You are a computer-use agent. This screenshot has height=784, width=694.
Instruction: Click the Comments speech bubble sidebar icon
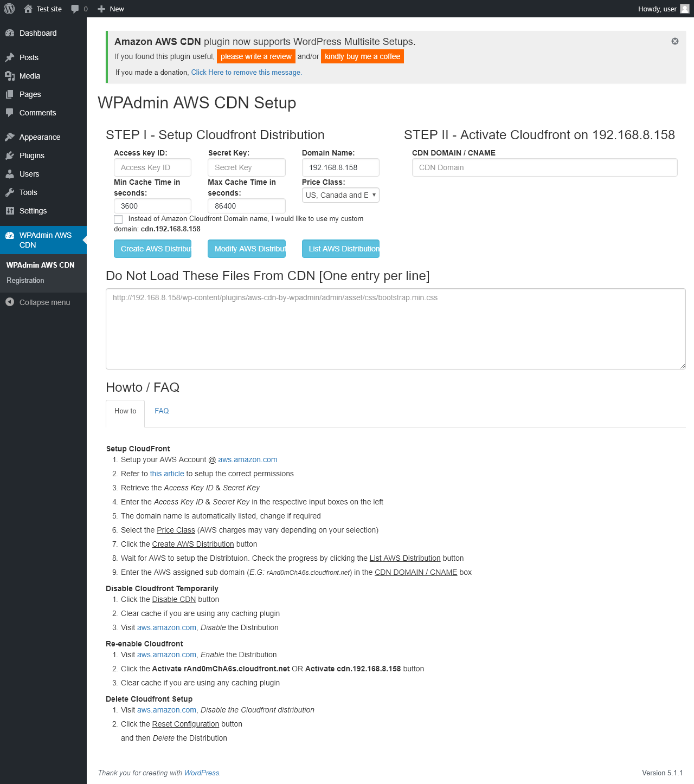[10, 113]
